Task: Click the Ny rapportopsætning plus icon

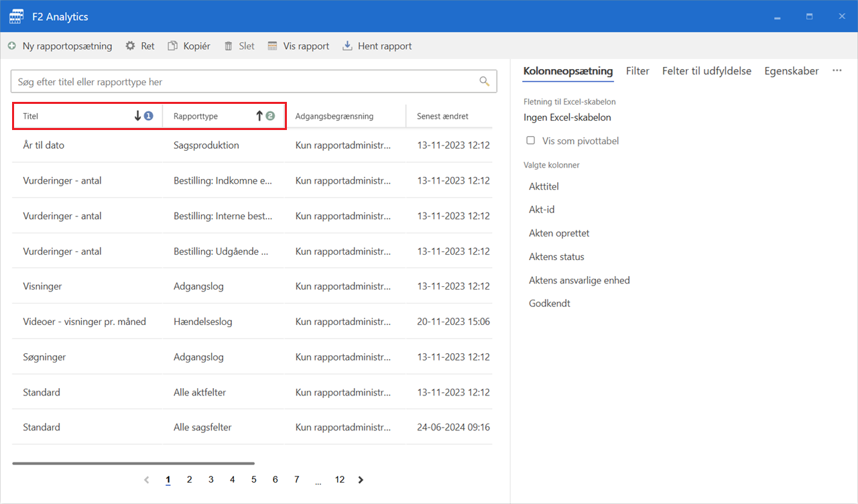Action: tap(12, 46)
